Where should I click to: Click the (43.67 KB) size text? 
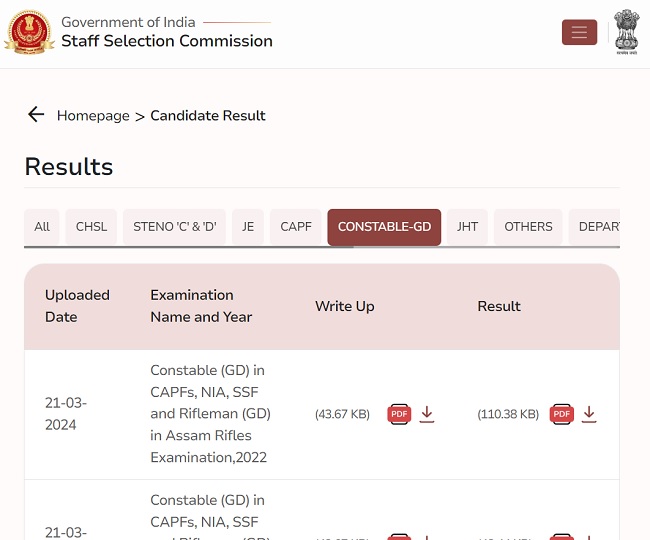point(342,414)
